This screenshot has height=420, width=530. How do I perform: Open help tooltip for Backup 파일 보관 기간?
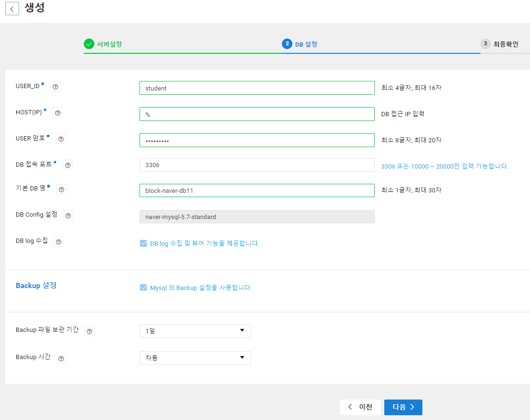pos(89,331)
